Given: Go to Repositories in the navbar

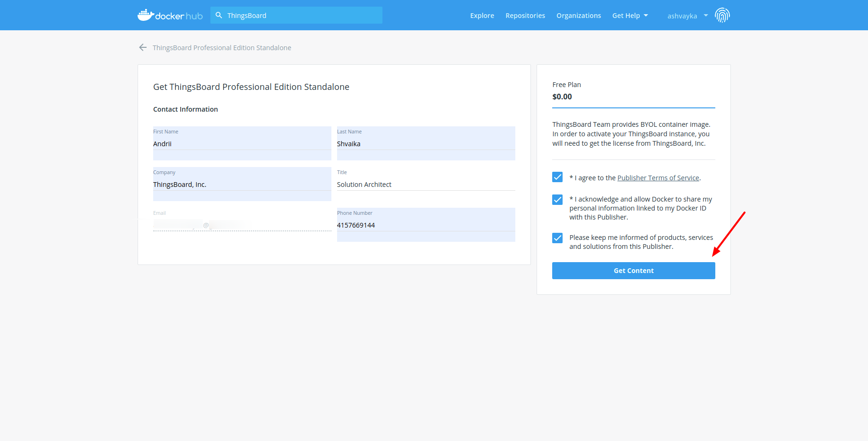Looking at the screenshot, I should (x=525, y=16).
